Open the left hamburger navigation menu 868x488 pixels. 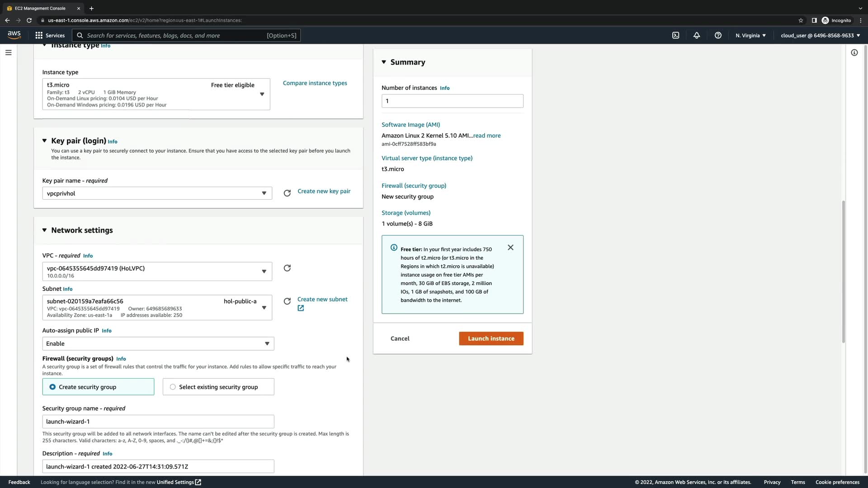(x=8, y=52)
